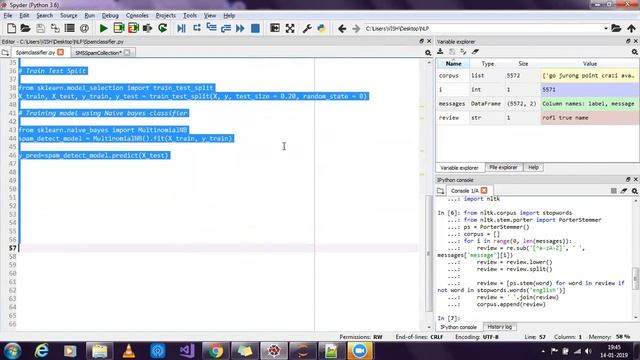Open the Source menu
The height and width of the screenshot is (360, 640).
point(69,16)
